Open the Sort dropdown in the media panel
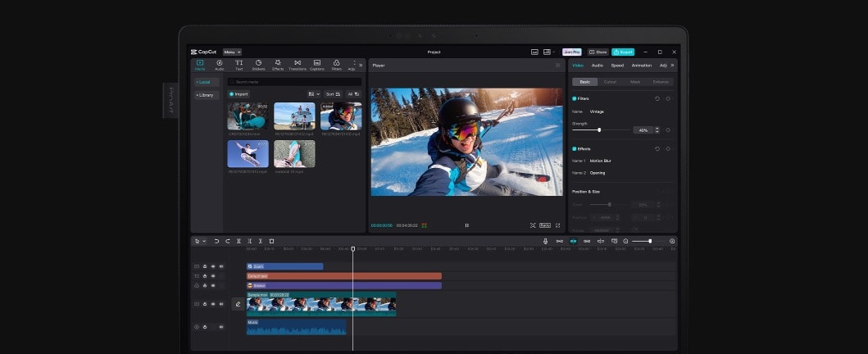Screen dimensions: 868x354 333,94
